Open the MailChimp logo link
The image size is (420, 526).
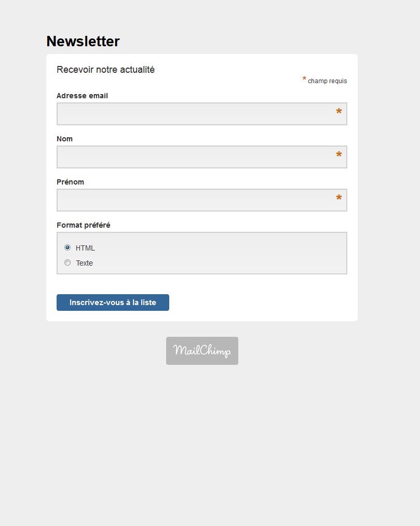click(202, 351)
